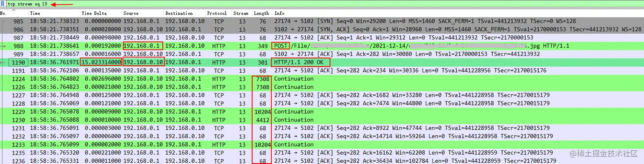
Task: Sort by the Destination column header
Action: (179, 14)
